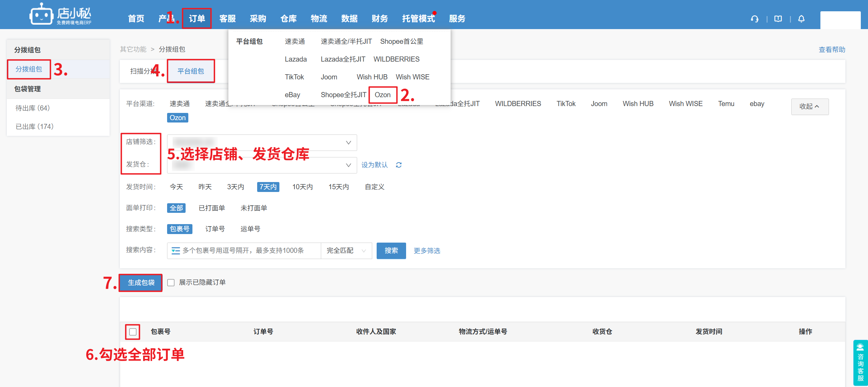
Task: Click the 发货时间 column header
Action: click(709, 332)
